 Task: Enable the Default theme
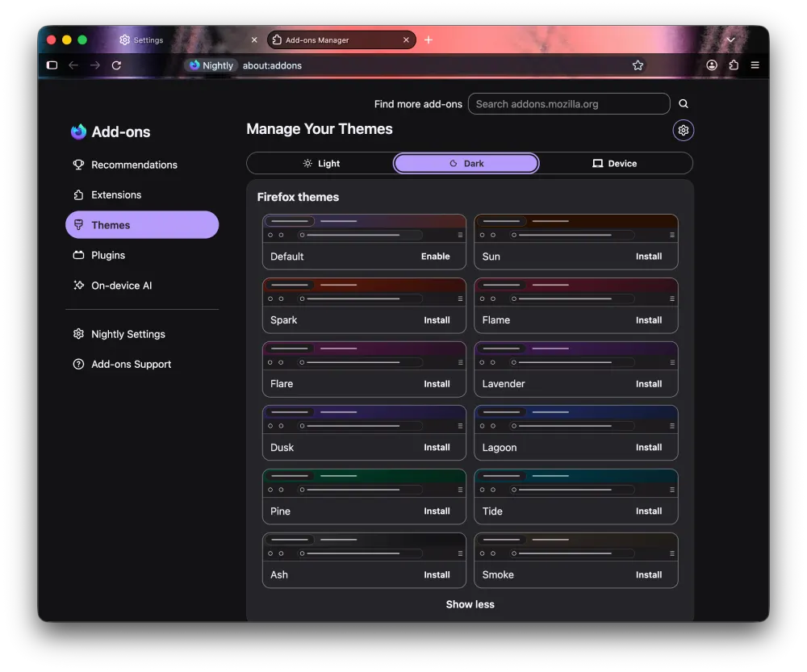(x=436, y=257)
